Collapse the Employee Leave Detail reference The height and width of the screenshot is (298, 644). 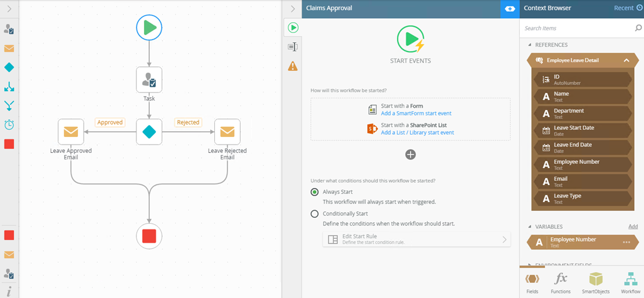click(626, 60)
